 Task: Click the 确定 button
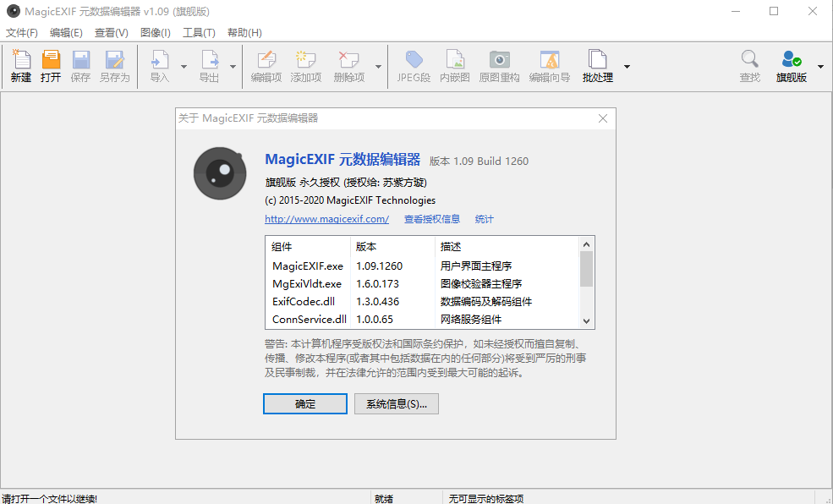point(305,403)
